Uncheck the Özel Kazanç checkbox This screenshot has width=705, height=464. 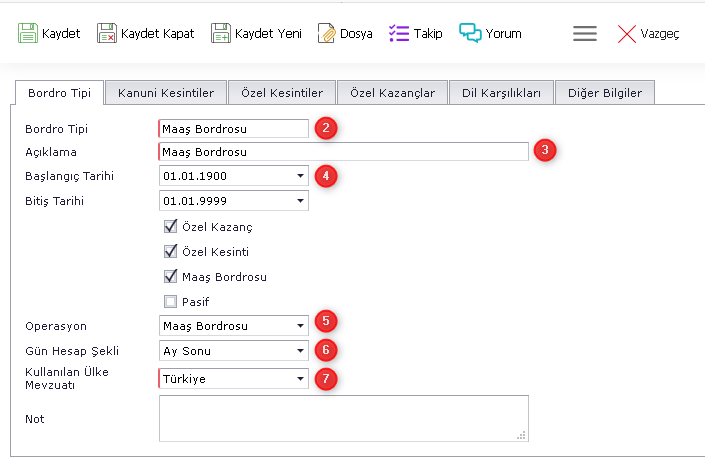point(170,227)
